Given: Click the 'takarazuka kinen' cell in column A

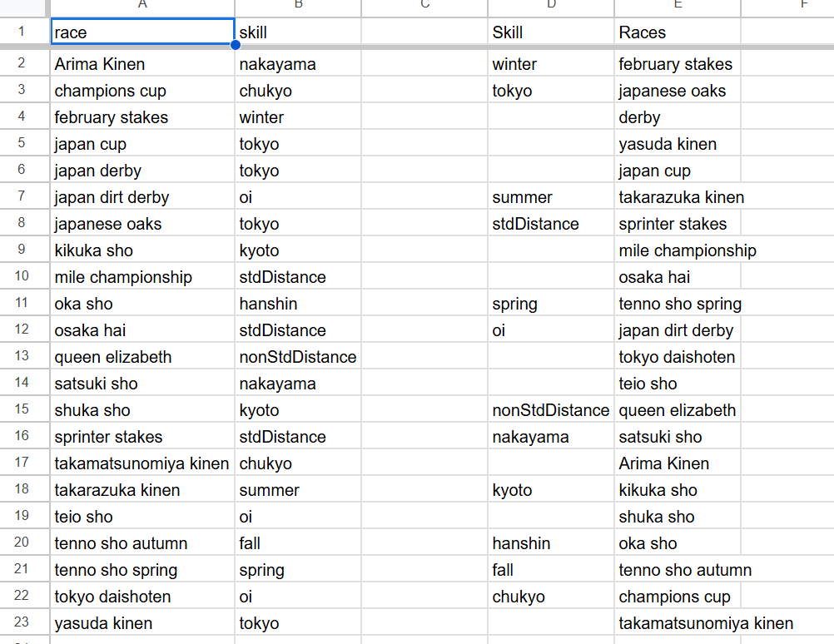Looking at the screenshot, I should coord(142,489).
